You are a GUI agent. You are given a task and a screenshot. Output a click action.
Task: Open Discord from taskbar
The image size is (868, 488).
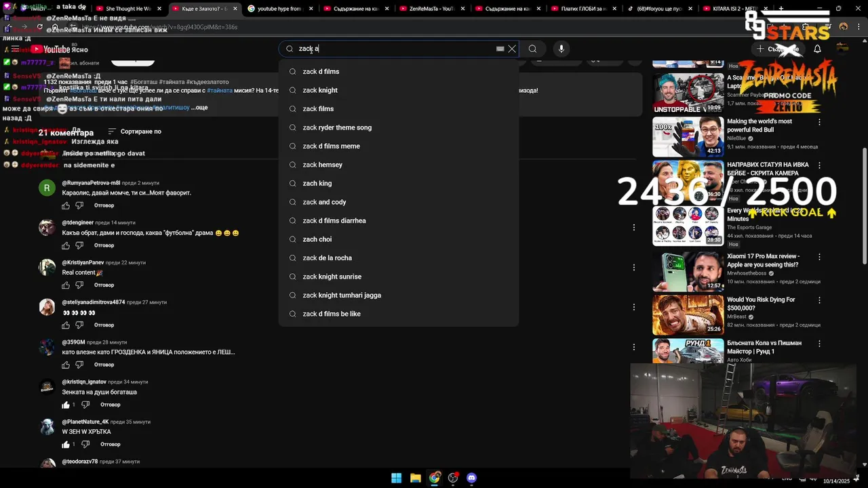[x=471, y=478]
